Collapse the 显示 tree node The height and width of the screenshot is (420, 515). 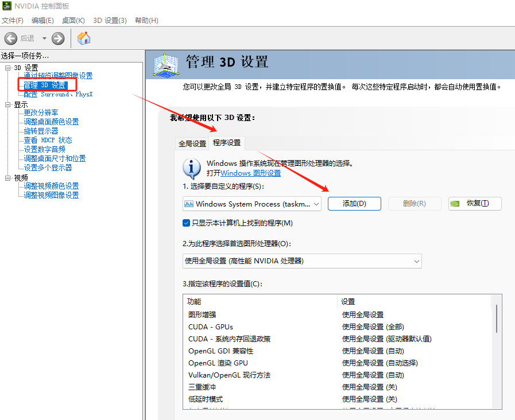click(7, 104)
